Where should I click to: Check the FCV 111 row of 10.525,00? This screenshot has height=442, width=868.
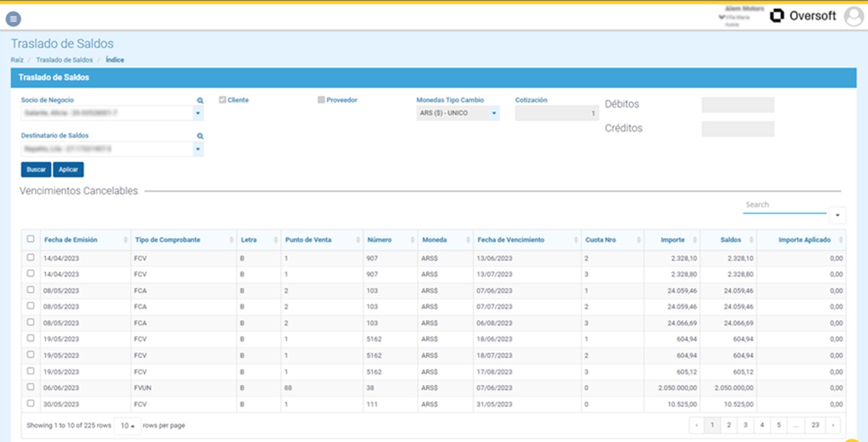31,404
